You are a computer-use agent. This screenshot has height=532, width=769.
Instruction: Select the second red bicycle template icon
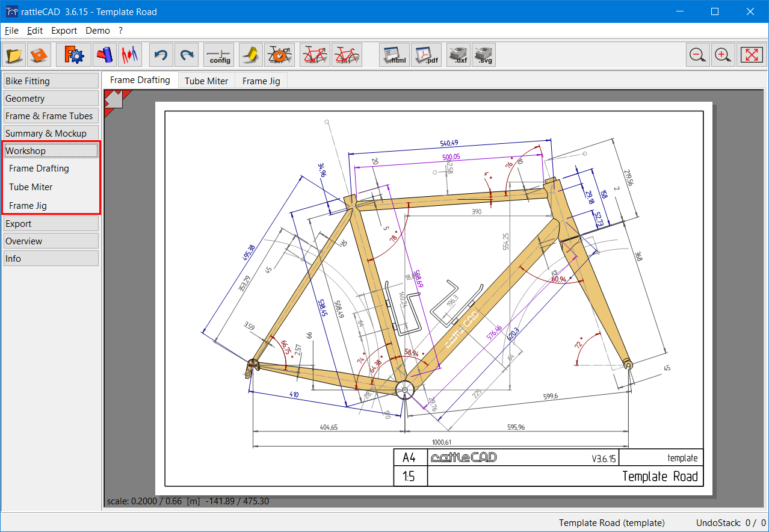click(347, 55)
